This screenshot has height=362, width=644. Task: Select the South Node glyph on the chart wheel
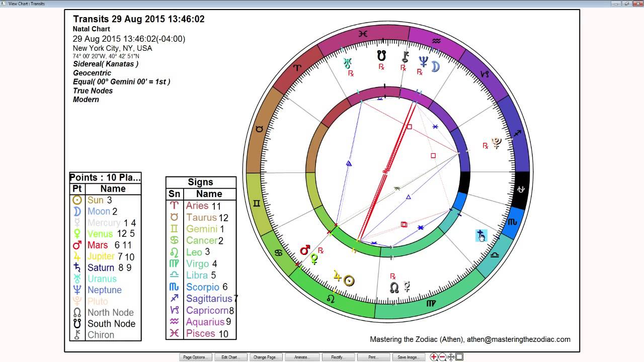[381, 56]
